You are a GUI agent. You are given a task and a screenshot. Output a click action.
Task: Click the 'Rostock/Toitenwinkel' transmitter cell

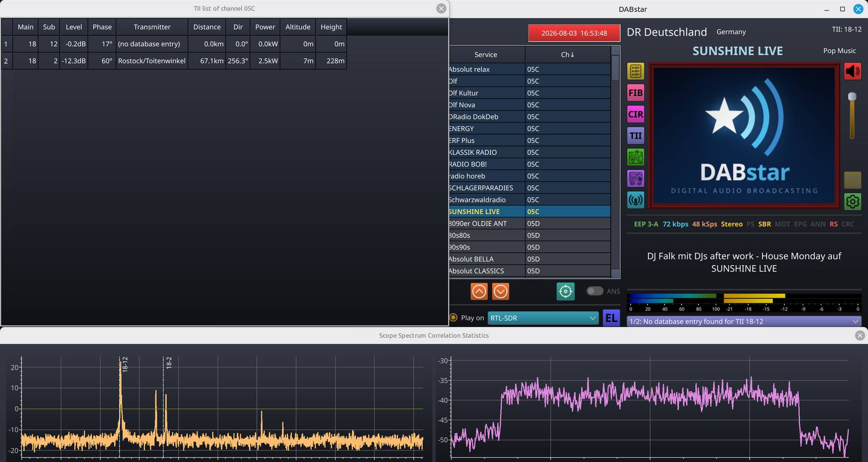tap(152, 61)
